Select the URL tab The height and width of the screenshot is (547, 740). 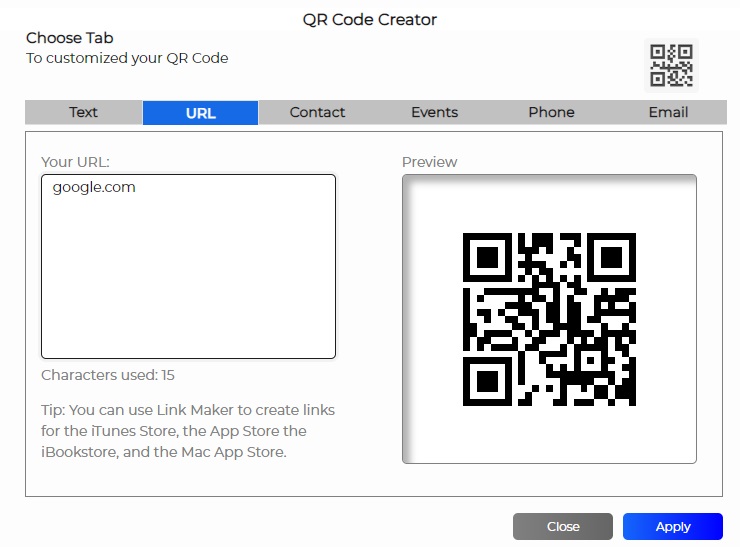(201, 113)
